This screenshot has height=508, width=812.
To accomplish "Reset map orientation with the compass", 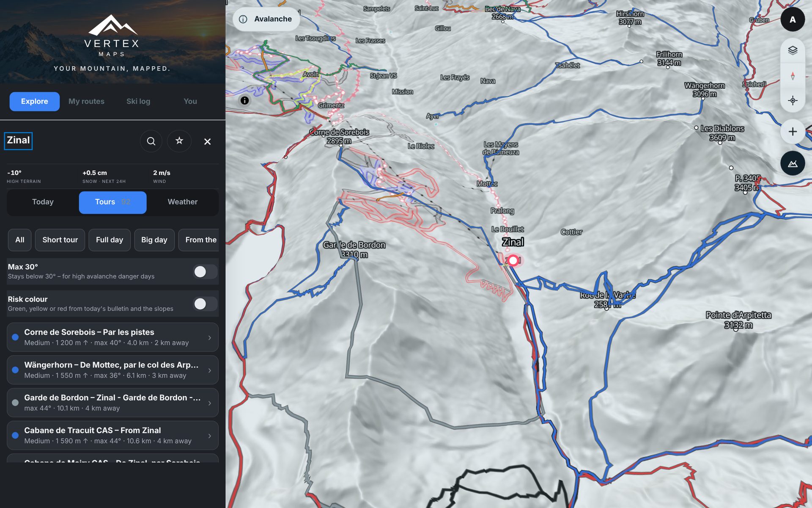I will tap(793, 76).
